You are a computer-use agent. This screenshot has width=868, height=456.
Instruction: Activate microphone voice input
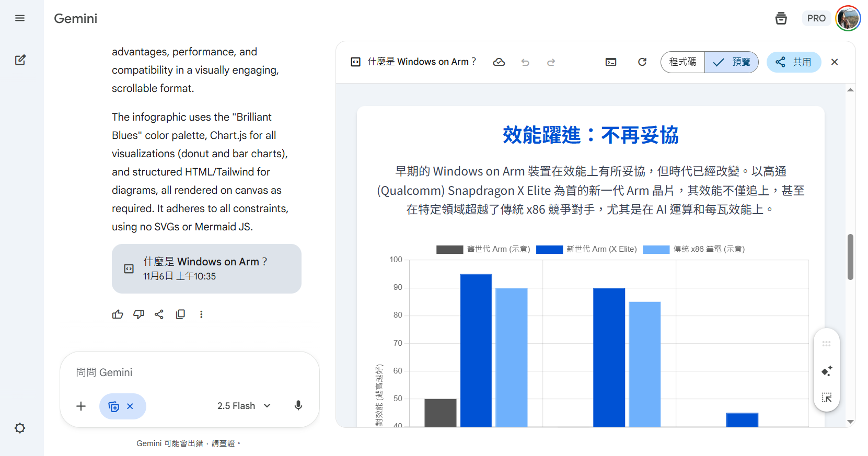pyautogui.click(x=298, y=406)
